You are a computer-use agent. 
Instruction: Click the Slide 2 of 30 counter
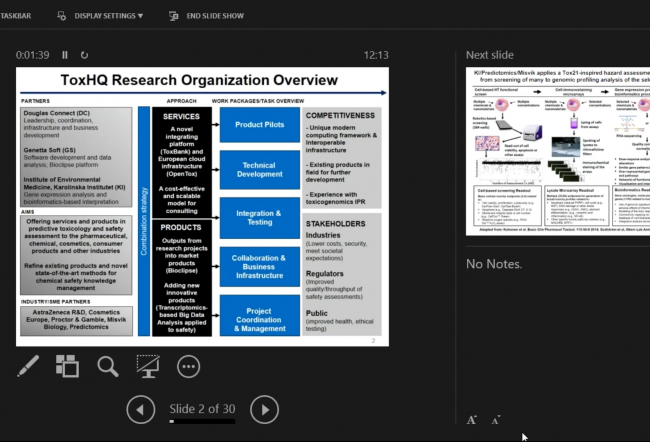coord(202,409)
